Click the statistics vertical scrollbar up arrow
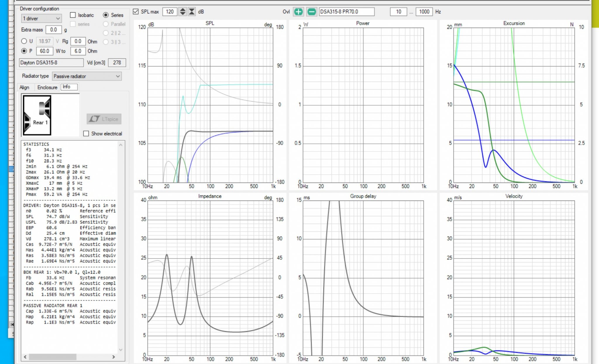Viewport: 599px width, 364px height. [121, 145]
